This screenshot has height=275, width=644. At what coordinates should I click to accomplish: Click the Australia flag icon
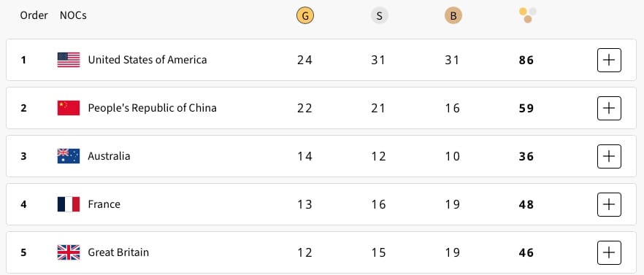(69, 156)
